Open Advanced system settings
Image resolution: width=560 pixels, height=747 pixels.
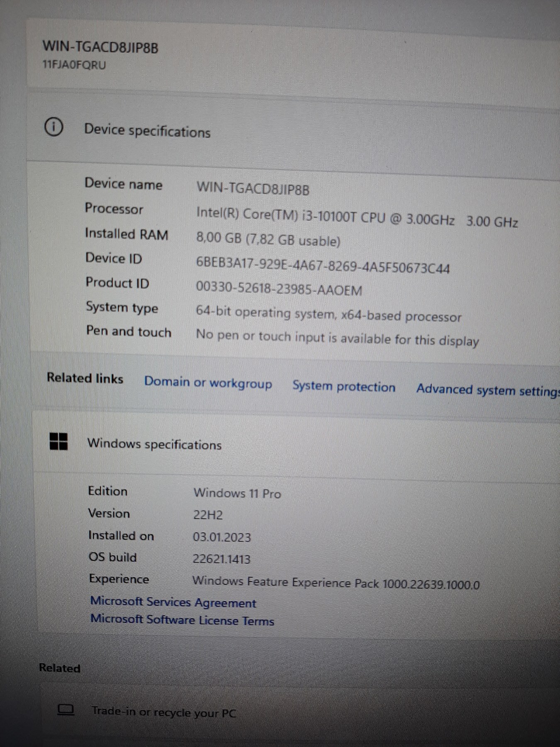point(487,390)
